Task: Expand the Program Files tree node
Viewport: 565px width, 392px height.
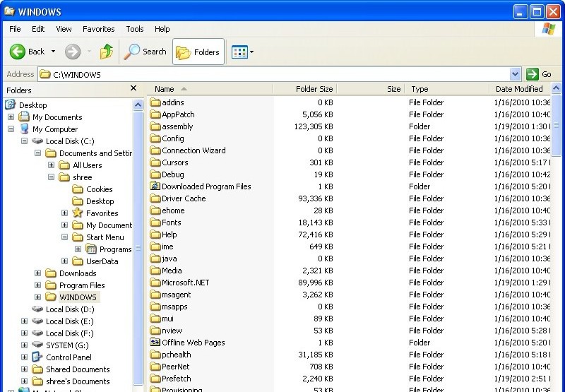Action: pyautogui.click(x=37, y=285)
